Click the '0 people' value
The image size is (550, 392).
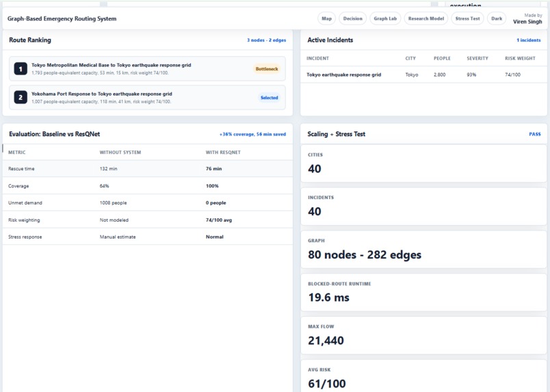coord(215,203)
